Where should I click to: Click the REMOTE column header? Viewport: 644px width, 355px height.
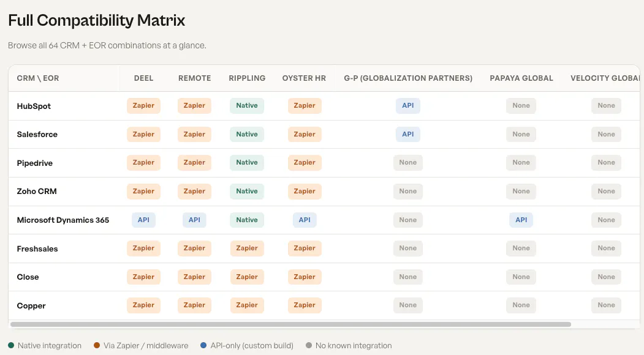pyautogui.click(x=194, y=78)
